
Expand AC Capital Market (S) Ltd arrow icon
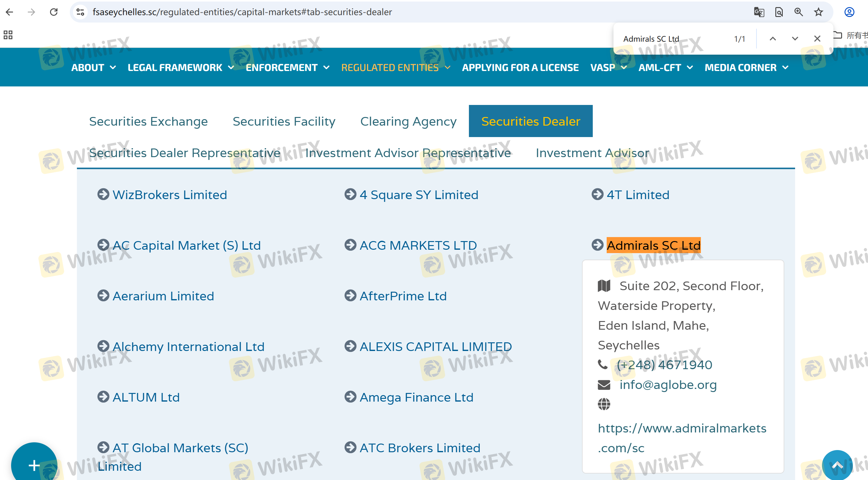[103, 245]
